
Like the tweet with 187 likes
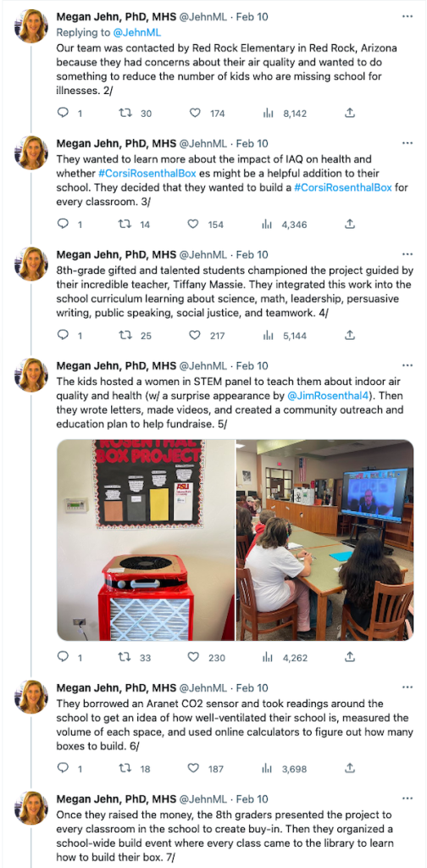(193, 769)
